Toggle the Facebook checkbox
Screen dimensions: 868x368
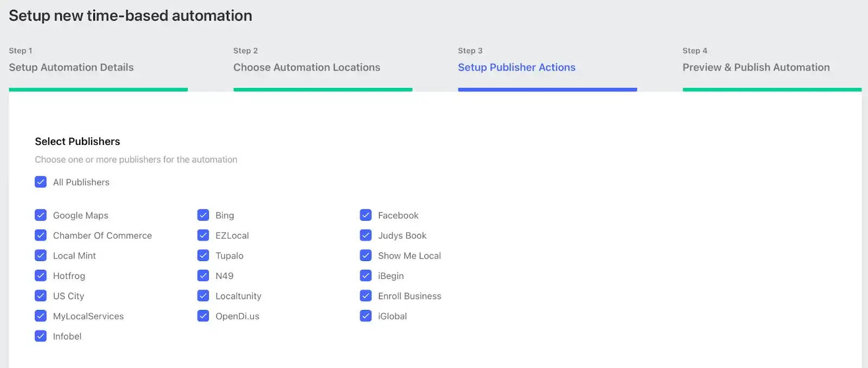pyautogui.click(x=366, y=215)
